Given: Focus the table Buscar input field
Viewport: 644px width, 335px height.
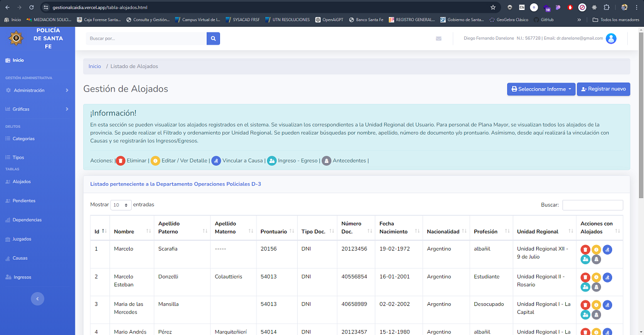Looking at the screenshot, I should coord(592,205).
